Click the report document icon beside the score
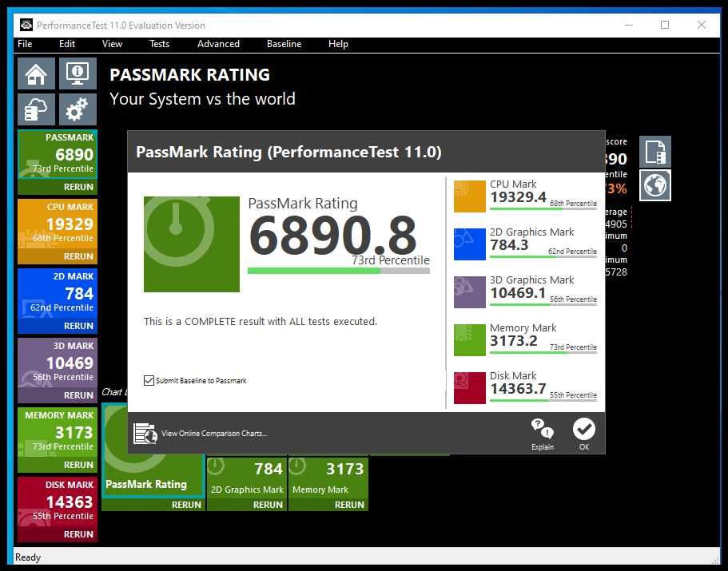This screenshot has height=571, width=728. pos(655,152)
